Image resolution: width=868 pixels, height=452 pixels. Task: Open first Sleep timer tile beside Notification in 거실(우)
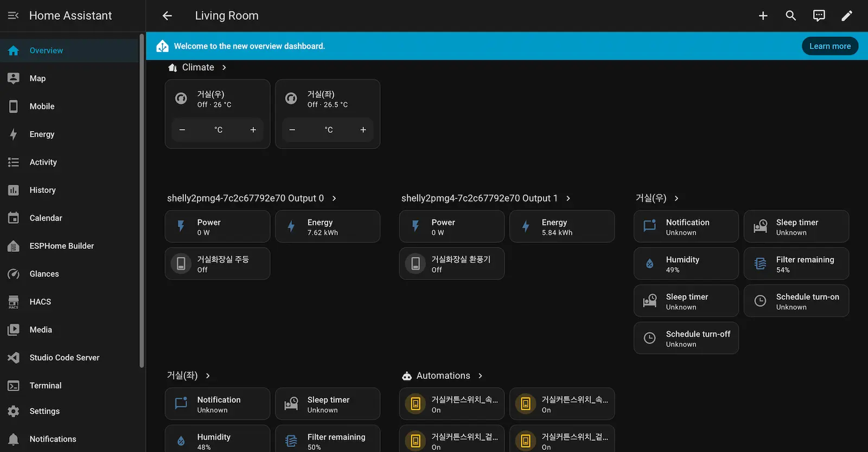coord(796,227)
